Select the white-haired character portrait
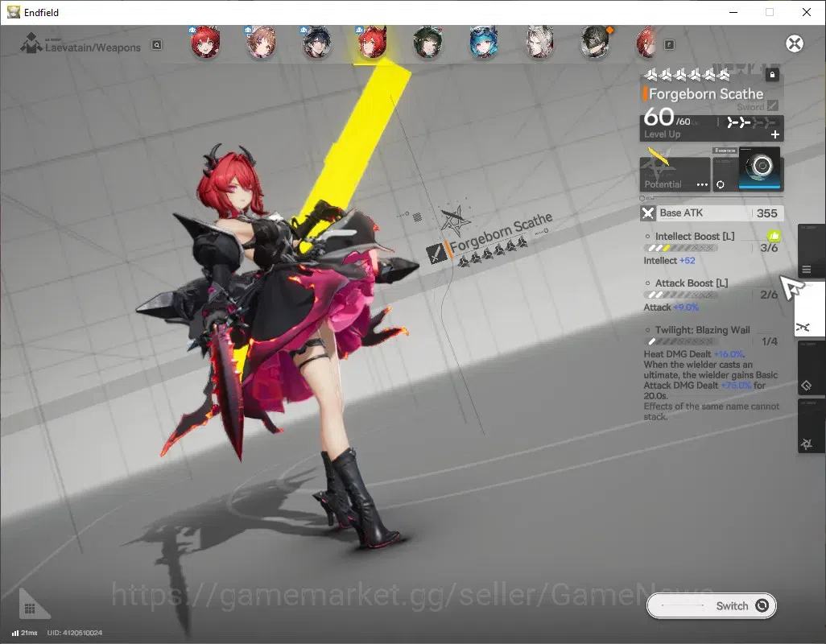826x644 pixels. point(539,43)
